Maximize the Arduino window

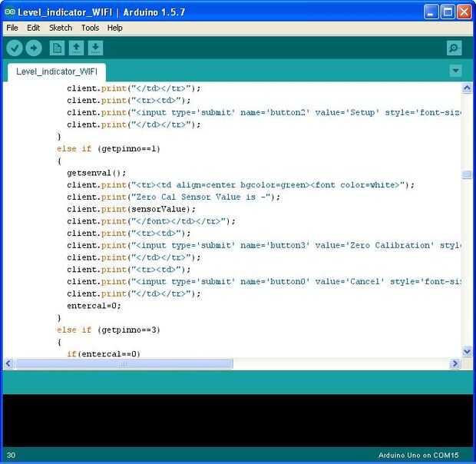[x=448, y=12]
